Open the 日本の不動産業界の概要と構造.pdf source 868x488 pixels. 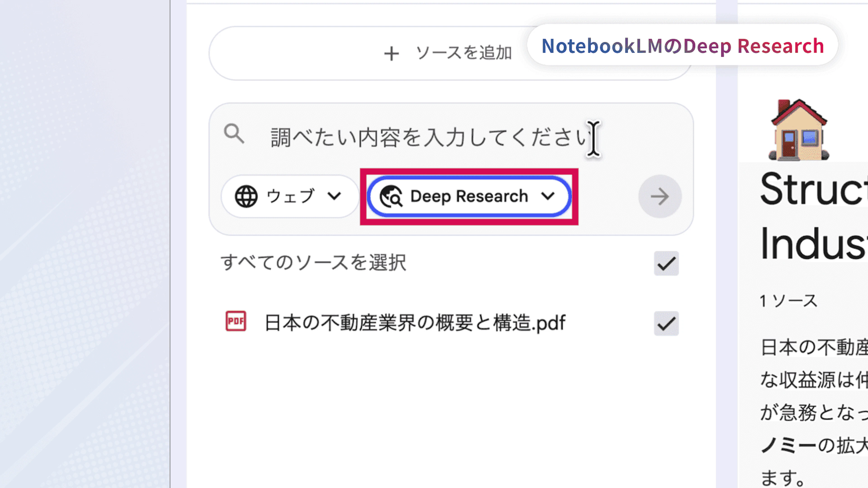[x=415, y=323]
